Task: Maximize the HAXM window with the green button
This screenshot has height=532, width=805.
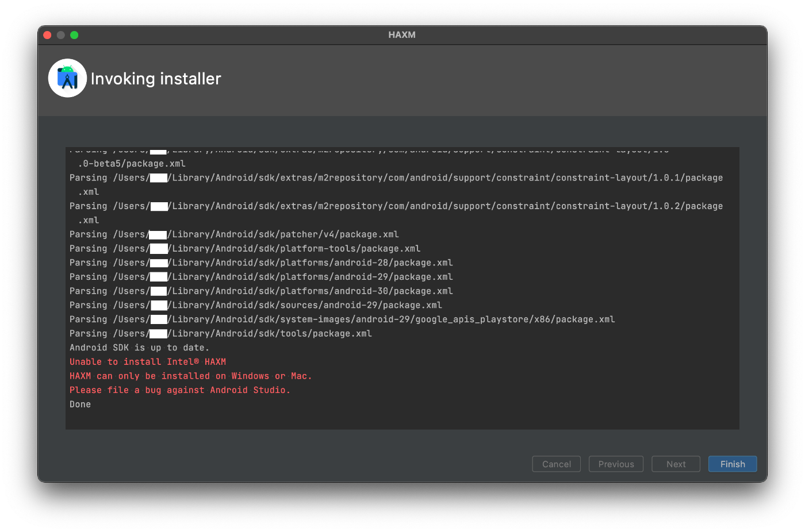Action: 74,35
